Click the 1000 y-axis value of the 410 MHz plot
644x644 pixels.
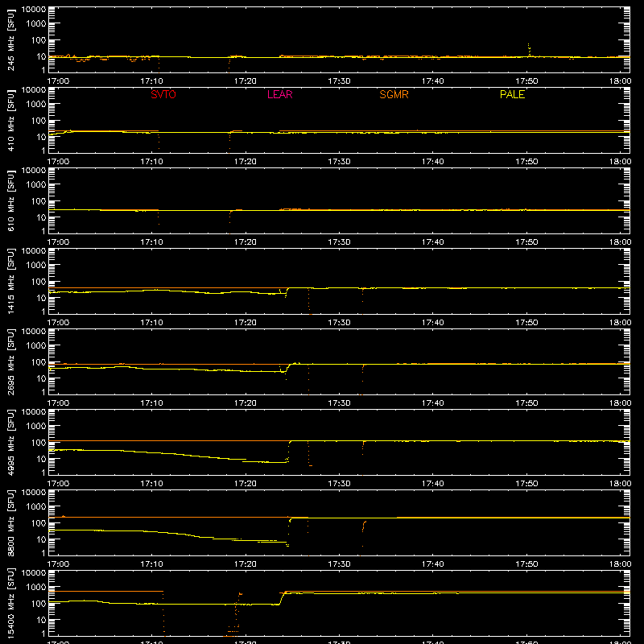point(36,105)
